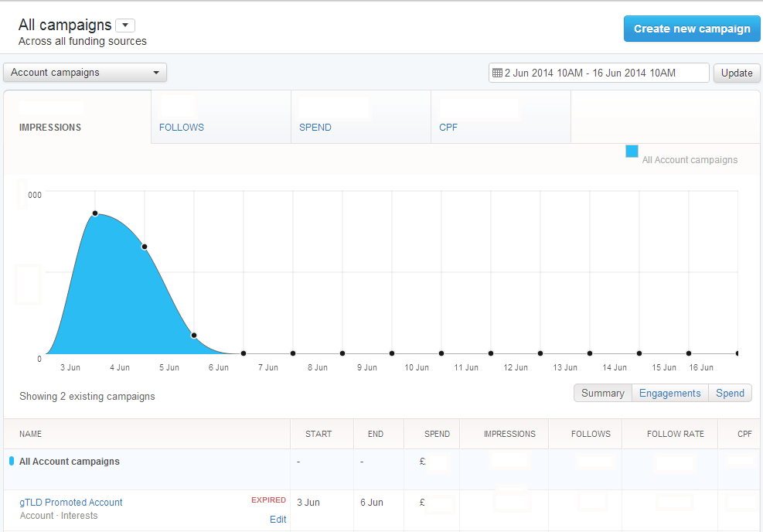763x532 pixels.
Task: Switch to the SPEND metric tab
Action: point(360,117)
